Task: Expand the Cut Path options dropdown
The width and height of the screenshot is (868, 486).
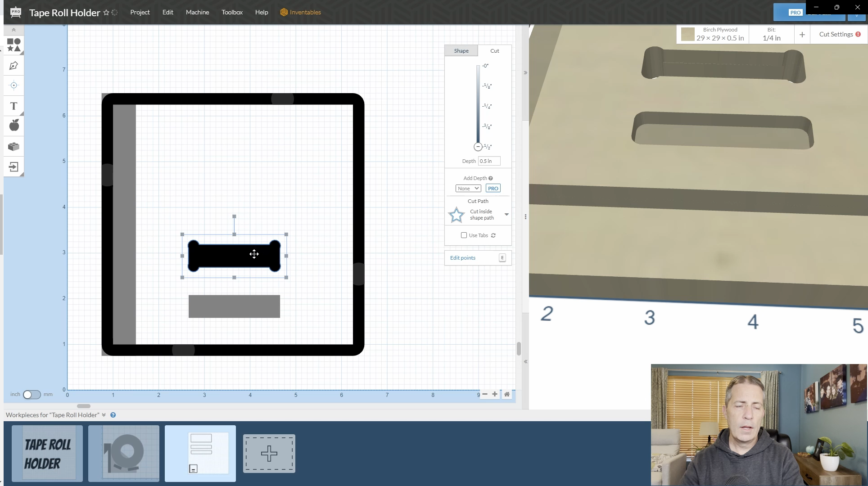Action: [x=506, y=215]
